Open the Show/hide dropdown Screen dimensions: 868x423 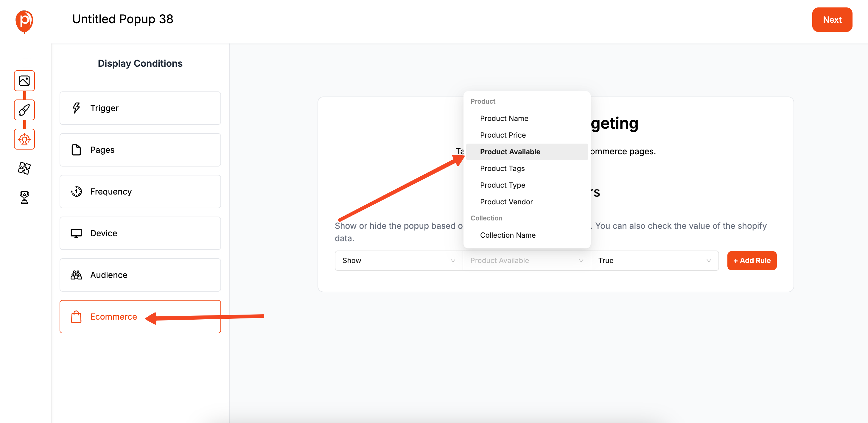click(399, 261)
